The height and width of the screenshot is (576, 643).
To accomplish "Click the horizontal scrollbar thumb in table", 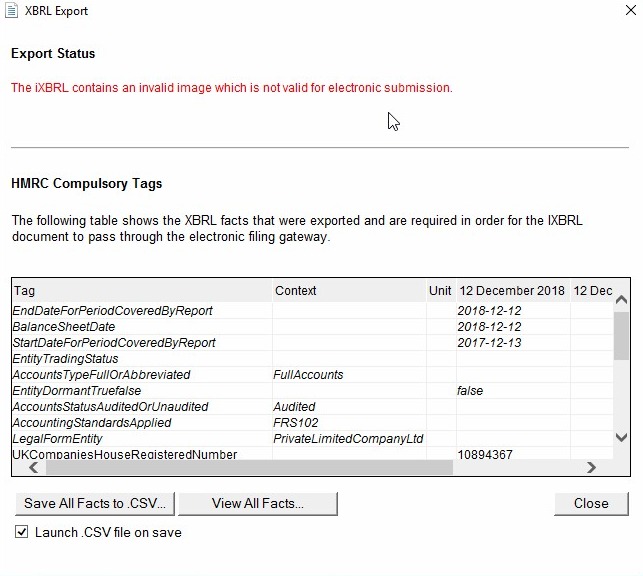I will [249, 467].
